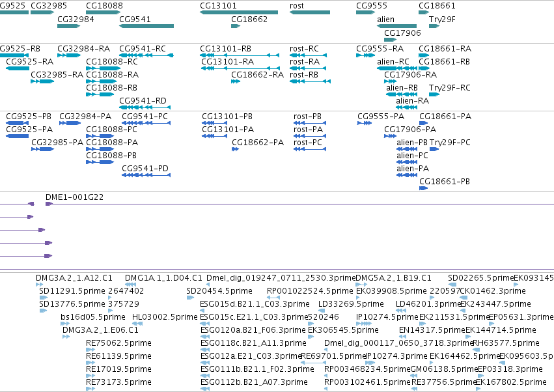Screen dimensions: 554x392
Task: Select EST SD20454.5prime
Action: [x=190, y=298]
